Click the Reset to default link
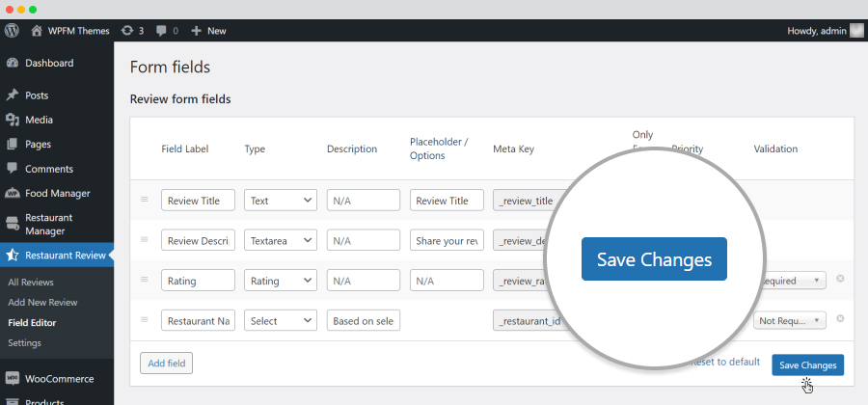The height and width of the screenshot is (405, 868). 724,362
